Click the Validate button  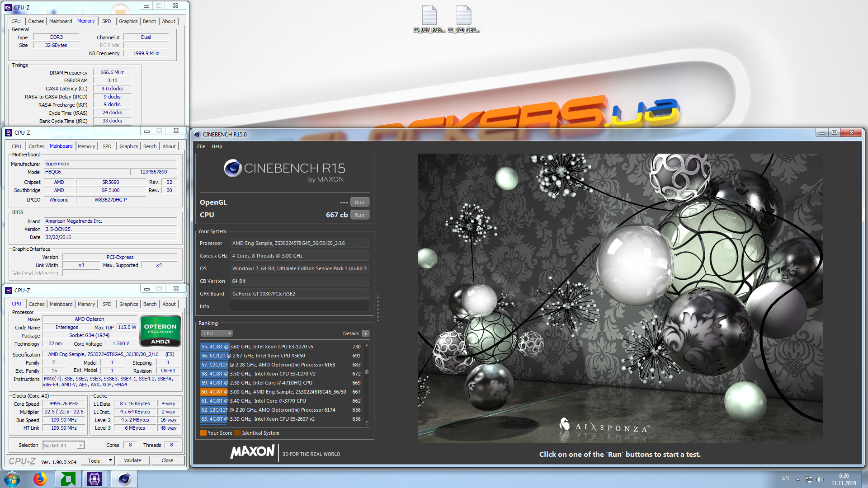pyautogui.click(x=132, y=460)
